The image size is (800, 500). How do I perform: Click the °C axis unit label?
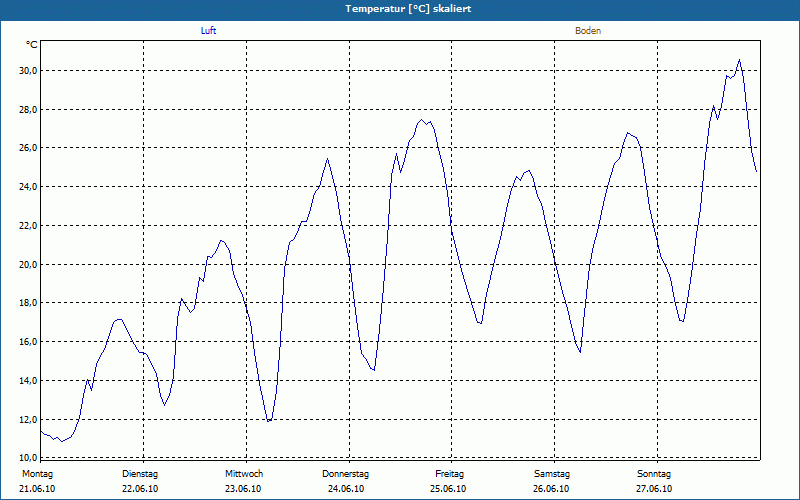[x=32, y=45]
